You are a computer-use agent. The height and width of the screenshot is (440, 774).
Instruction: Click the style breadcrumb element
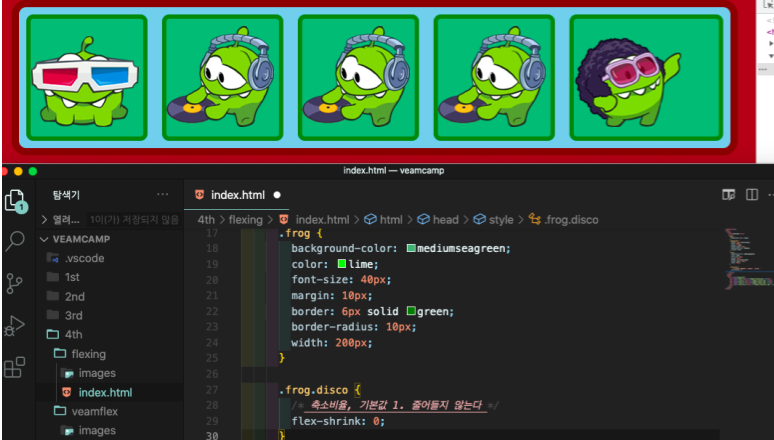click(501, 220)
